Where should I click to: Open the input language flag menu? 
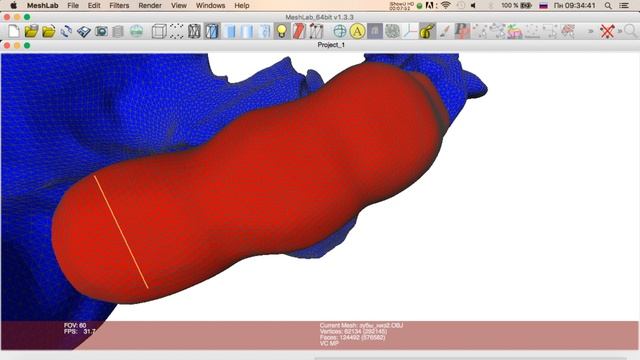point(543,5)
